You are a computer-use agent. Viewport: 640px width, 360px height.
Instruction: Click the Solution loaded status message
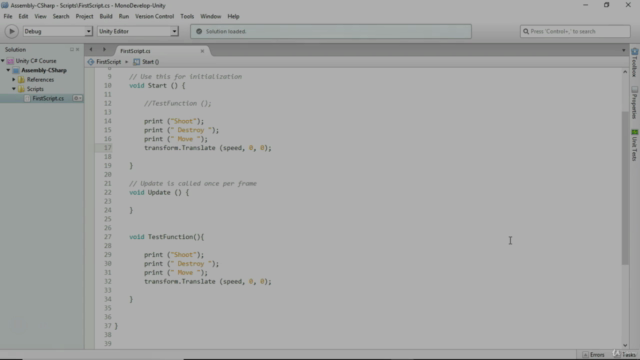point(226,31)
